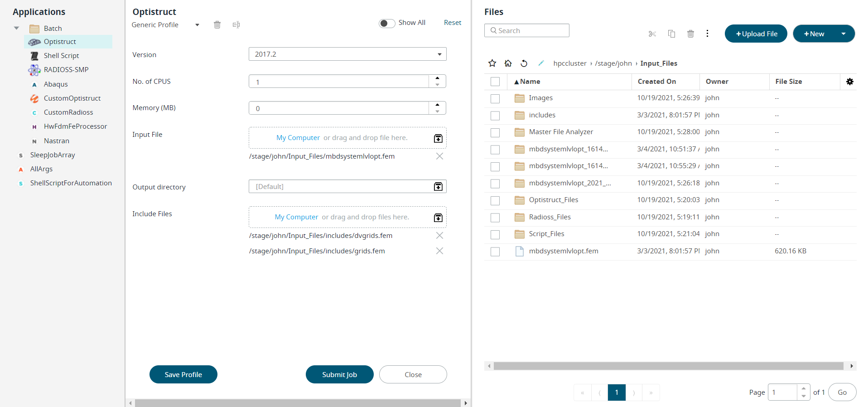The width and height of the screenshot is (868, 407).
Task: Click the Submit Job button
Action: (340, 374)
